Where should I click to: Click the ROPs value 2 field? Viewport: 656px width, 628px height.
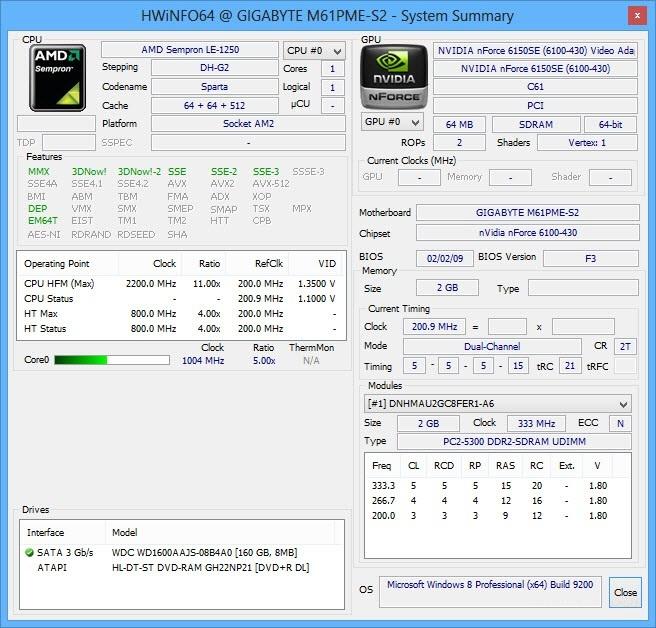(459, 143)
